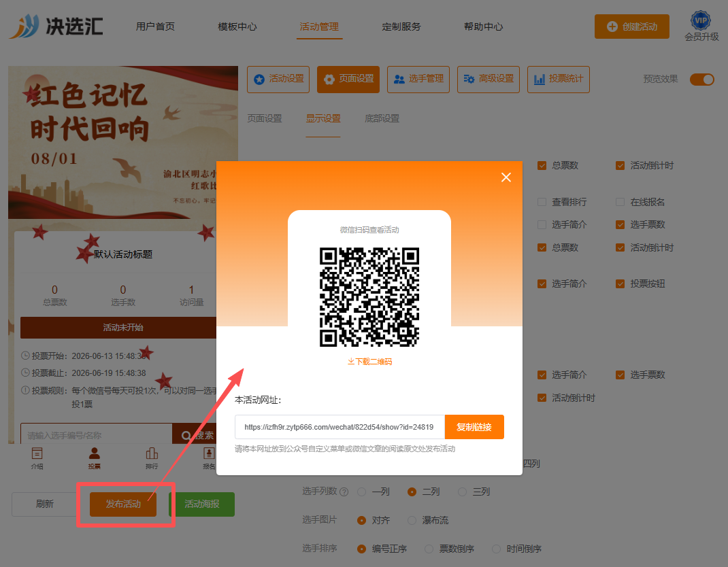
Task: Open the 页面设置 orange tab
Action: click(x=348, y=80)
